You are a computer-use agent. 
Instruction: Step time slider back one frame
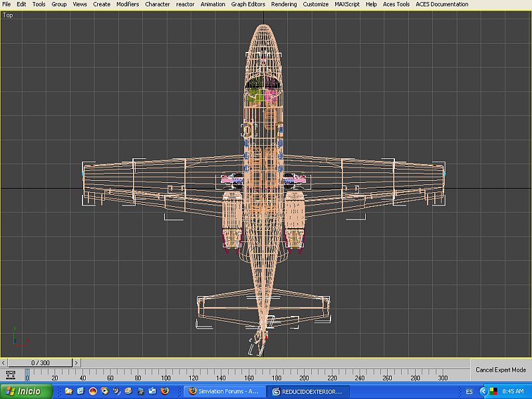tap(4, 363)
